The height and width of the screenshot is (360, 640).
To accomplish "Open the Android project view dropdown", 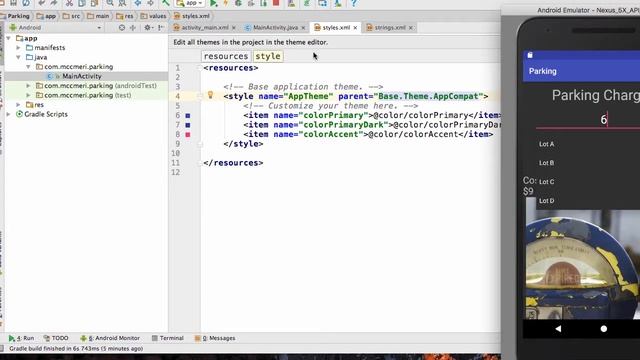I will coord(55,28).
